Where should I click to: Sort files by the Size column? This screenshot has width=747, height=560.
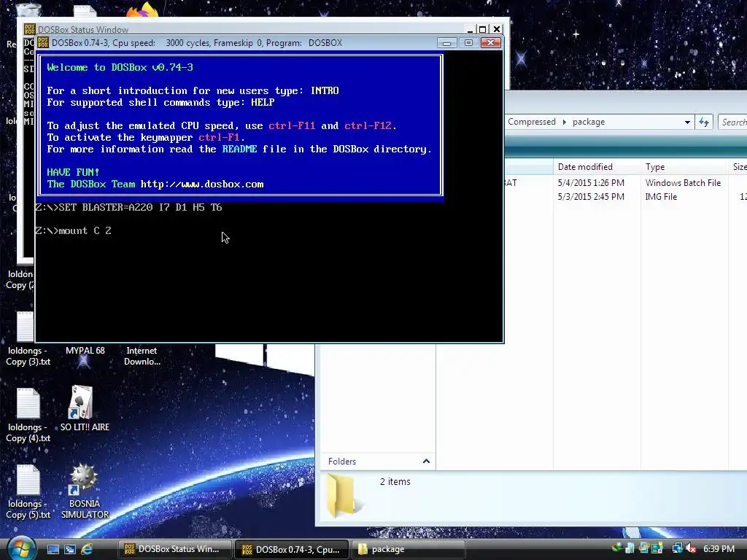pos(738,167)
